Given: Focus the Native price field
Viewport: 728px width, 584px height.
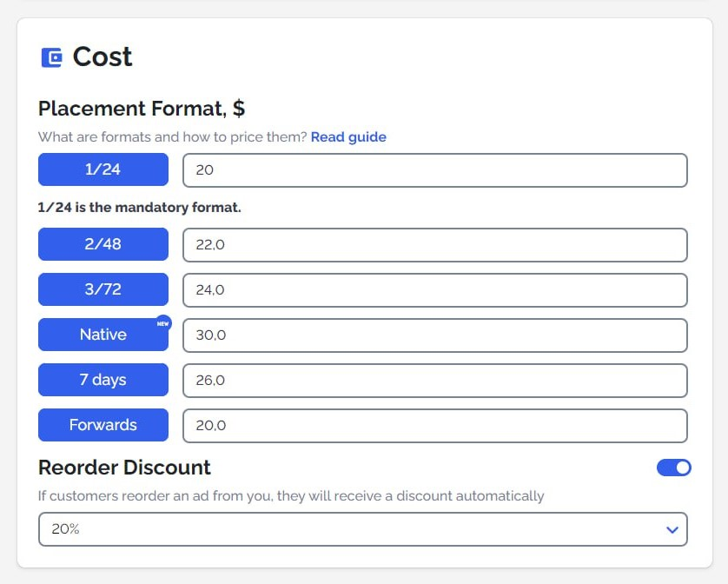Looking at the screenshot, I should click(x=435, y=335).
